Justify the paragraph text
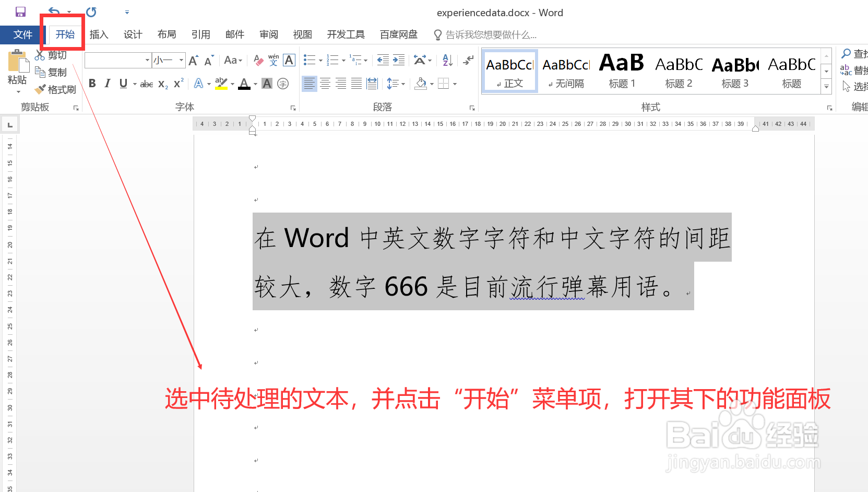The image size is (868, 492). point(356,84)
